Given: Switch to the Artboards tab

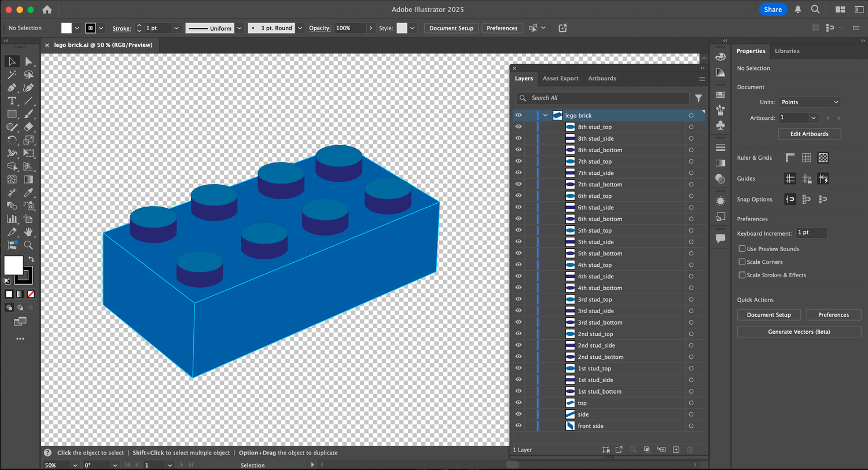Looking at the screenshot, I should pos(602,78).
